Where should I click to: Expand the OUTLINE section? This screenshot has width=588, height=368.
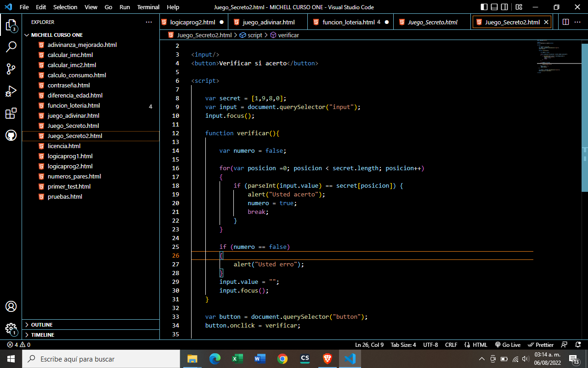pos(90,325)
